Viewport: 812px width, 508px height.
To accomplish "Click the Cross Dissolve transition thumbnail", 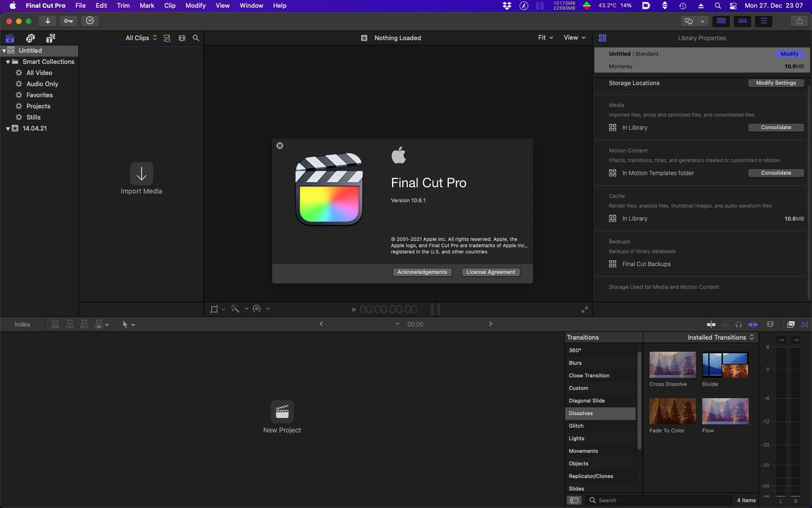I will pos(672,365).
